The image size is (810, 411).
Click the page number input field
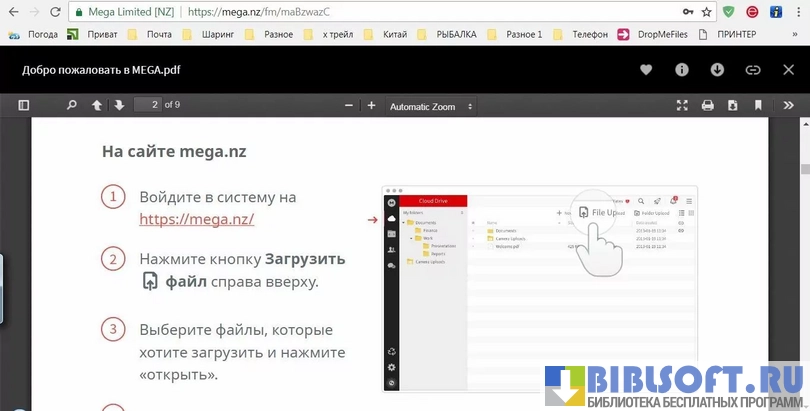coord(148,105)
